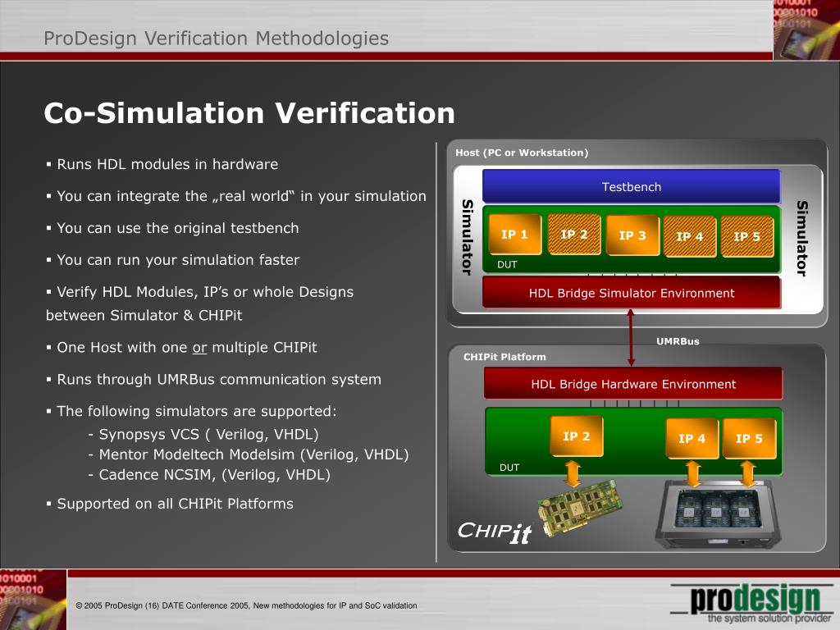Screen dimensions: 840x630
Task: Click the copyright footer text
Action: pos(246,606)
